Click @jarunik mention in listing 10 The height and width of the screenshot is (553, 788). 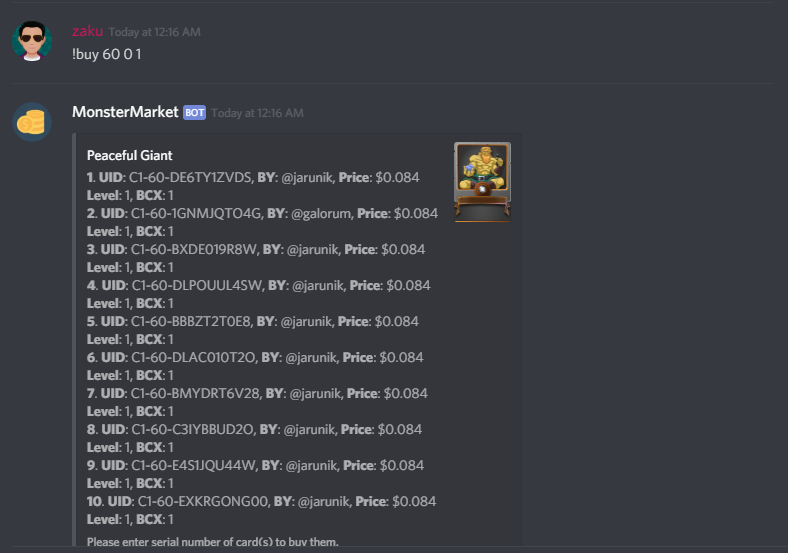(x=324, y=501)
